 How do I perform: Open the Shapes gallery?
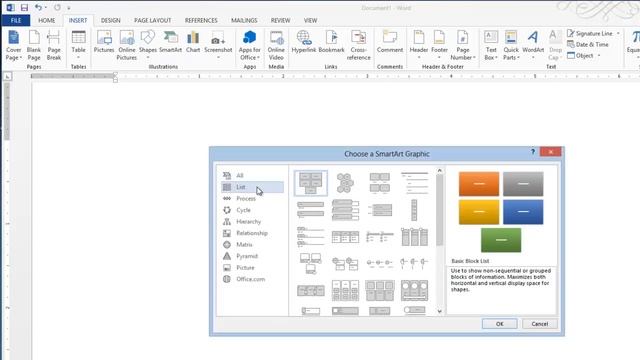click(x=148, y=45)
